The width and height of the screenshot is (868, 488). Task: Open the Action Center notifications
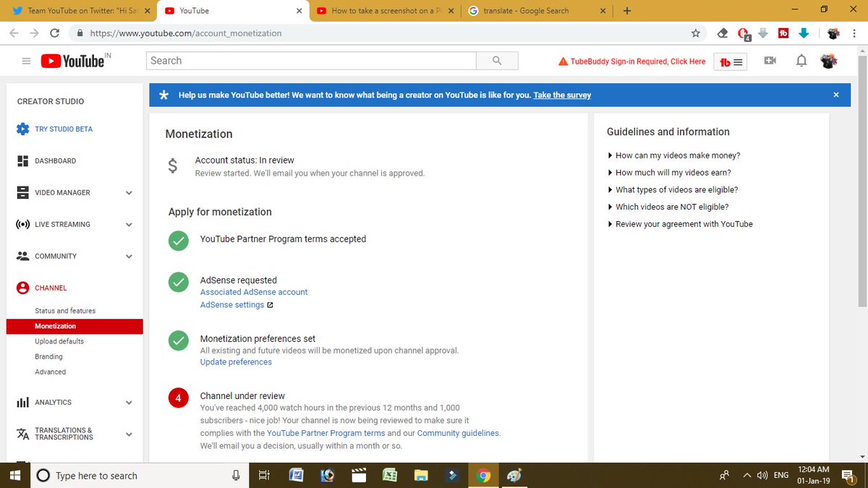(x=847, y=475)
